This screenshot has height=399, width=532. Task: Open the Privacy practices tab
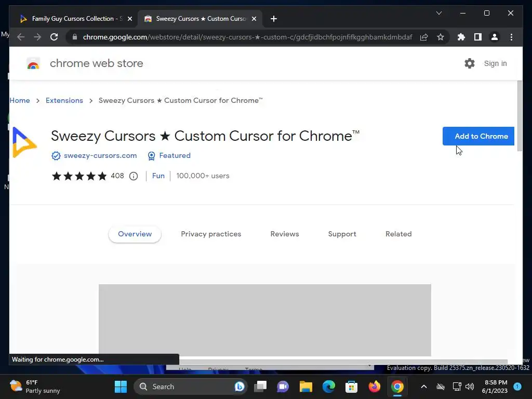pyautogui.click(x=211, y=234)
